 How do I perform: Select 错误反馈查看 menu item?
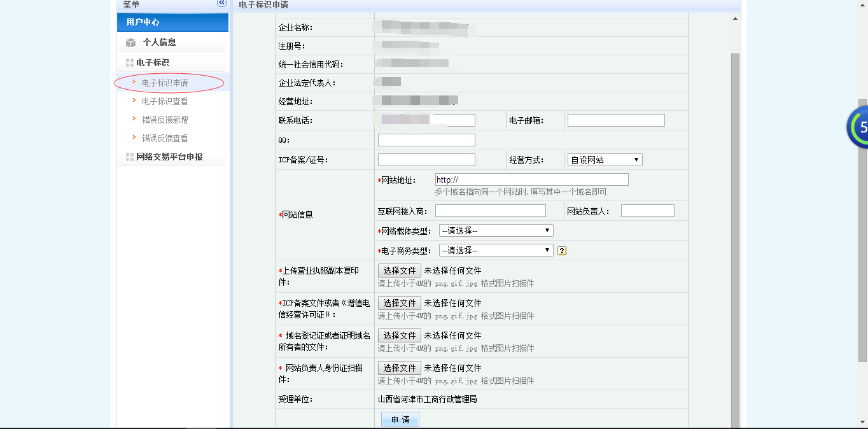(x=165, y=138)
